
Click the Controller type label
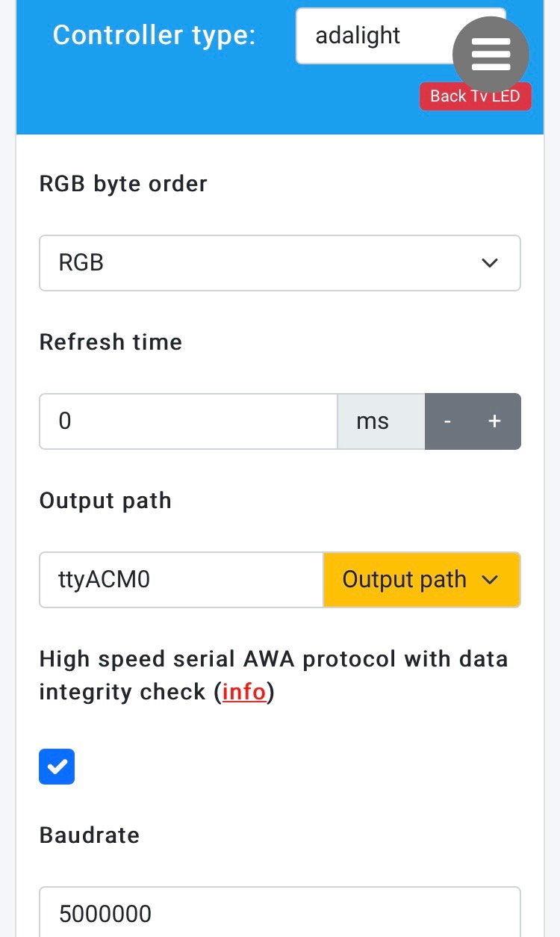(154, 35)
